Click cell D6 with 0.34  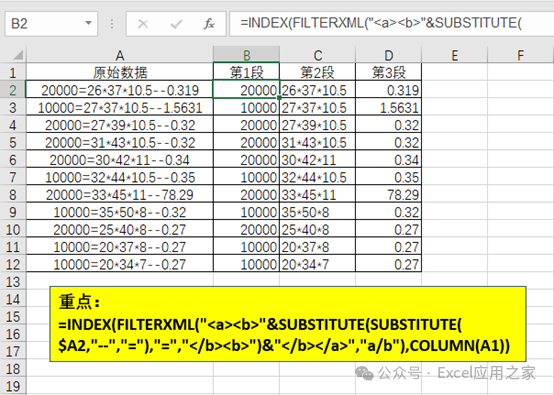[x=388, y=160]
